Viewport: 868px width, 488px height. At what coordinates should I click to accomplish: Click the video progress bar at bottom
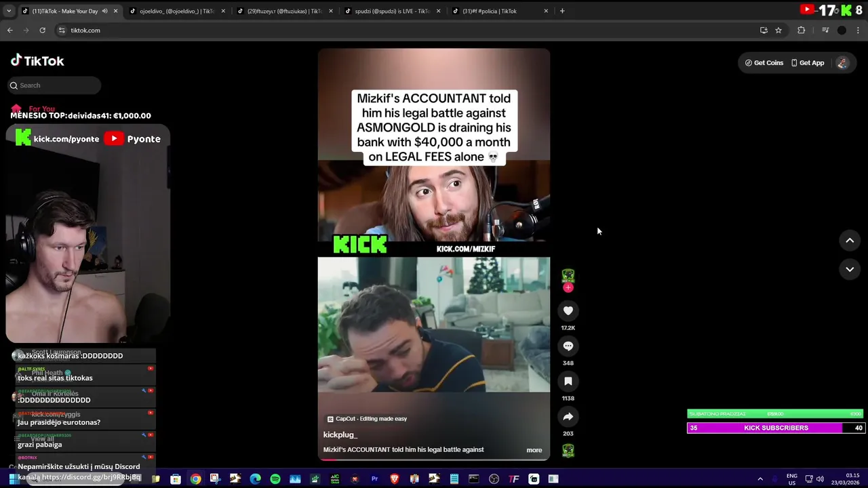434,460
